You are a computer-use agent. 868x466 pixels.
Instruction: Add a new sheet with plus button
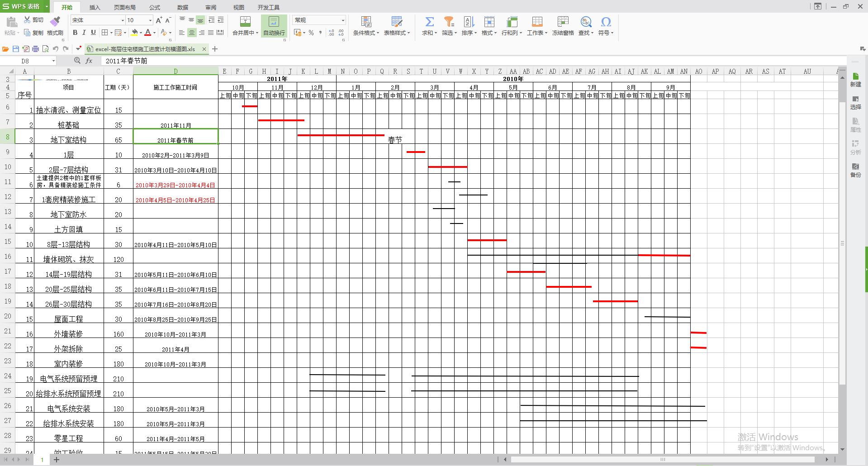coord(57,460)
